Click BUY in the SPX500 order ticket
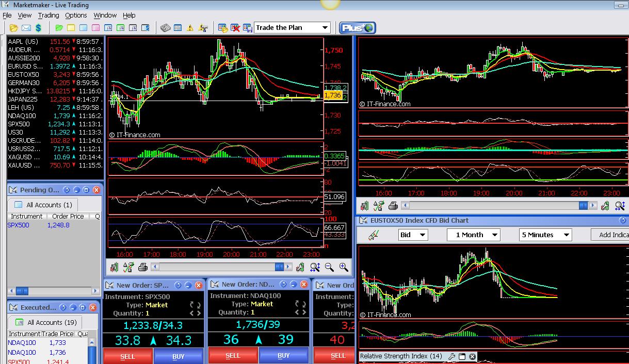629x364 pixels. click(179, 356)
